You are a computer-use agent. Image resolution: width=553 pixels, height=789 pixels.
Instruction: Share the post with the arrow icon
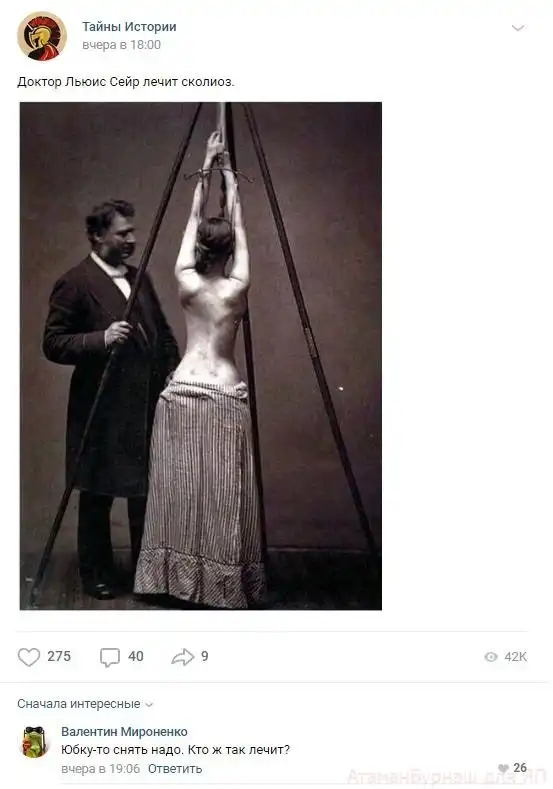click(x=183, y=657)
